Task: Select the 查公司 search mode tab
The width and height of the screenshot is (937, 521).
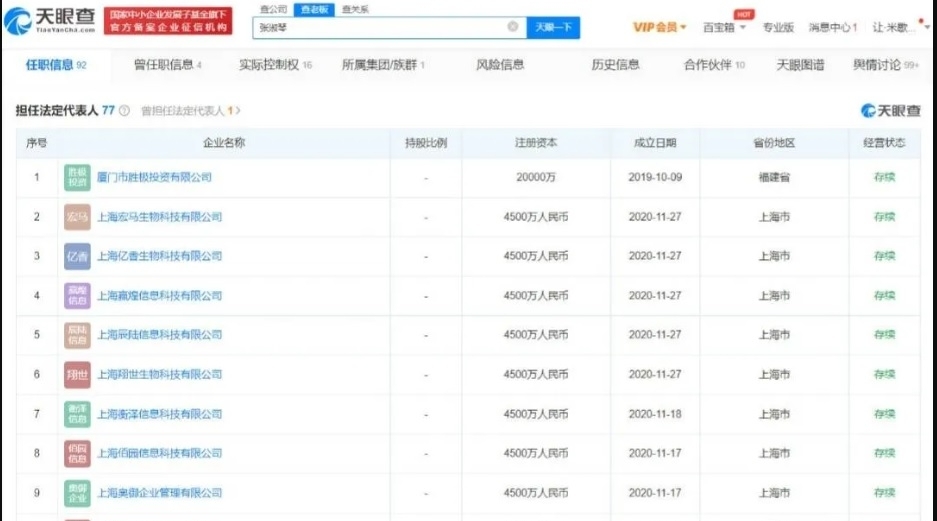Action: coord(274,9)
